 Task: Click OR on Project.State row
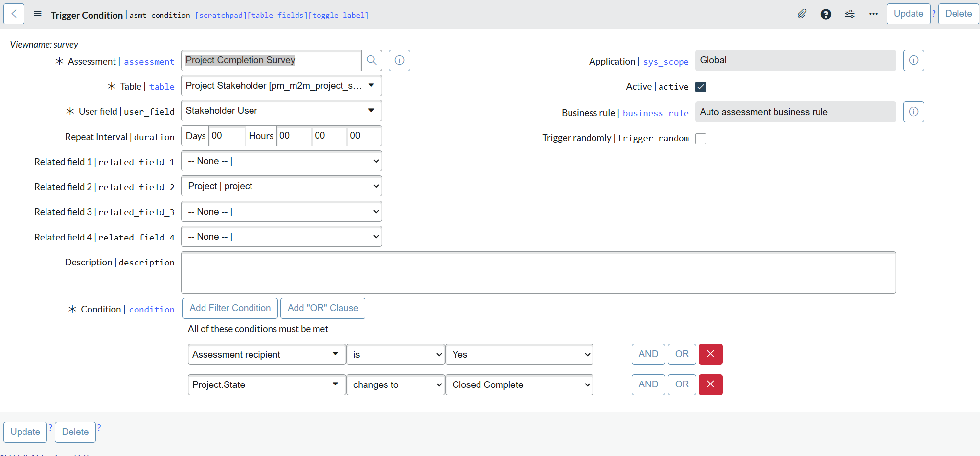(x=682, y=384)
